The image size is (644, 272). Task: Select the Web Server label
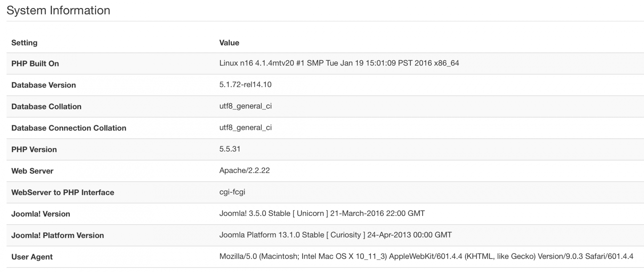(x=32, y=171)
